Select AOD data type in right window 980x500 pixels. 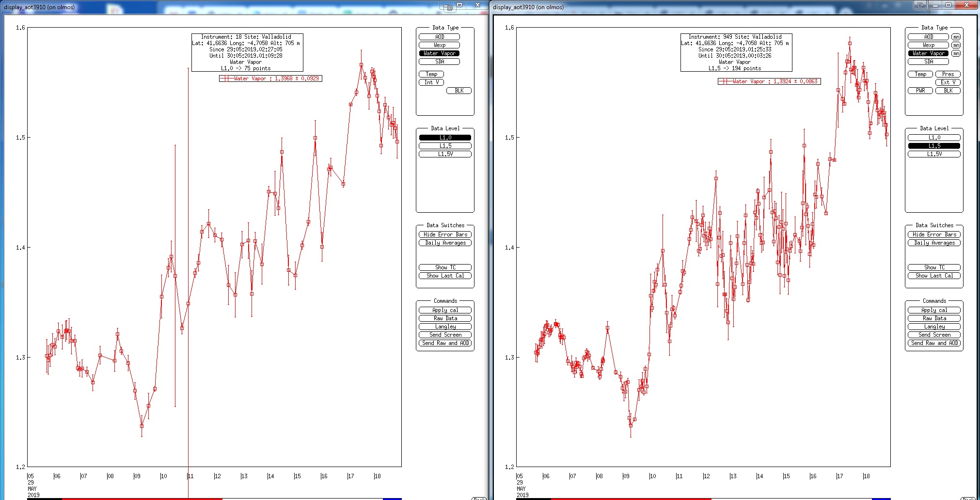click(928, 37)
